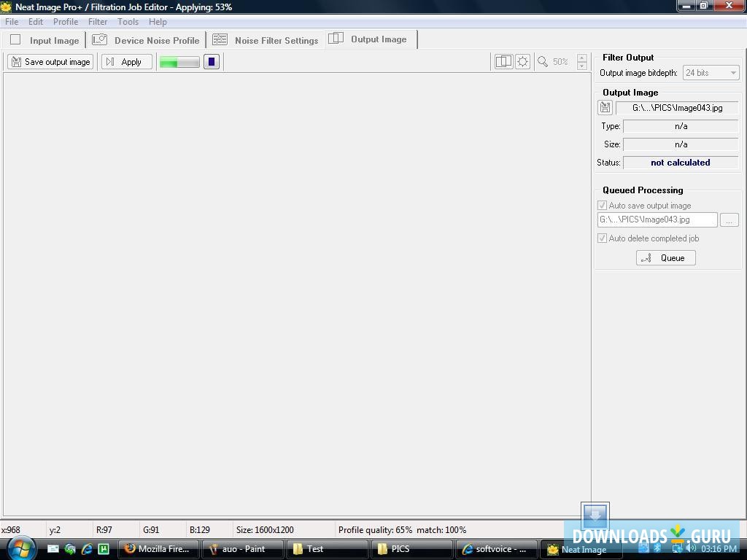Click the Type field showing n/a

681,126
